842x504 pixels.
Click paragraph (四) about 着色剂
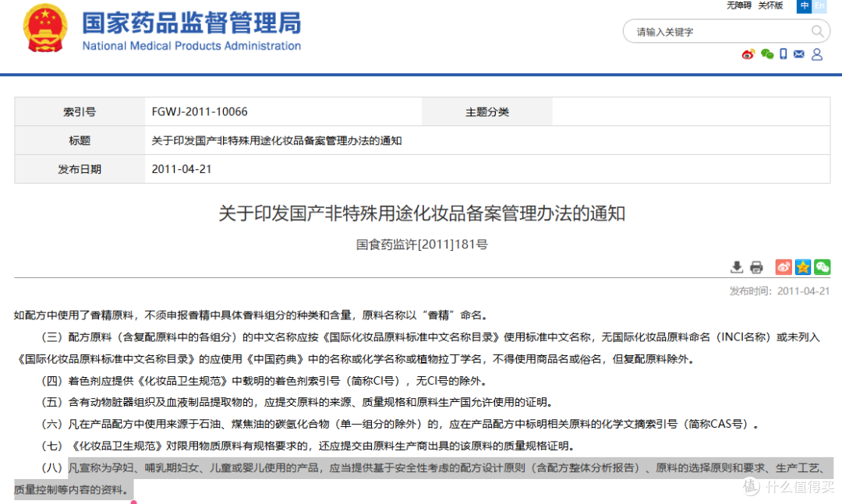tap(264, 381)
